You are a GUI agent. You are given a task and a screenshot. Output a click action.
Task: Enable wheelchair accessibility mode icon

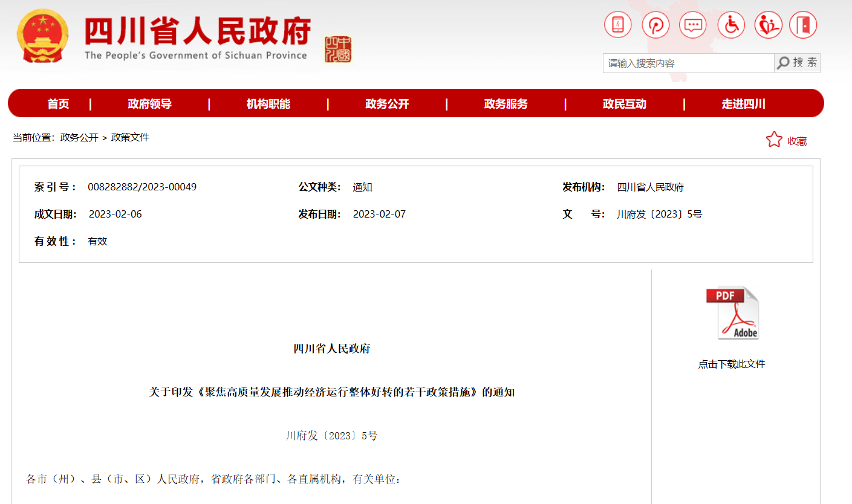coord(731,25)
